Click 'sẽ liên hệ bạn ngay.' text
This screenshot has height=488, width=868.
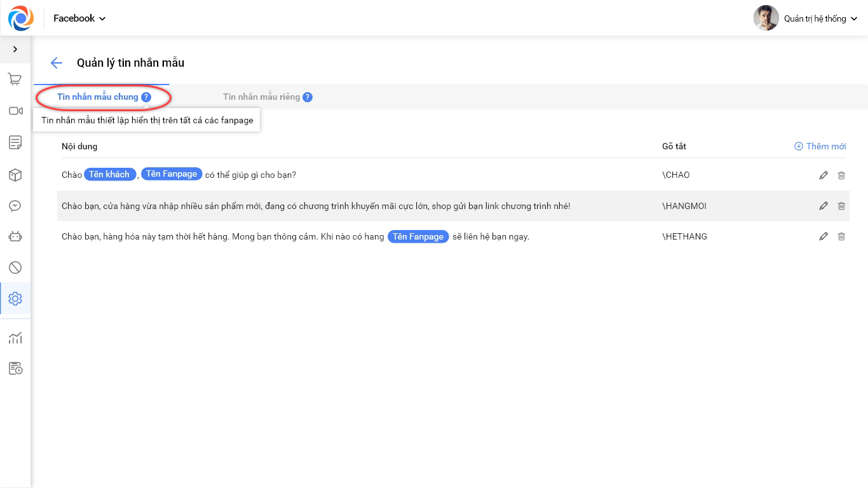click(x=491, y=236)
